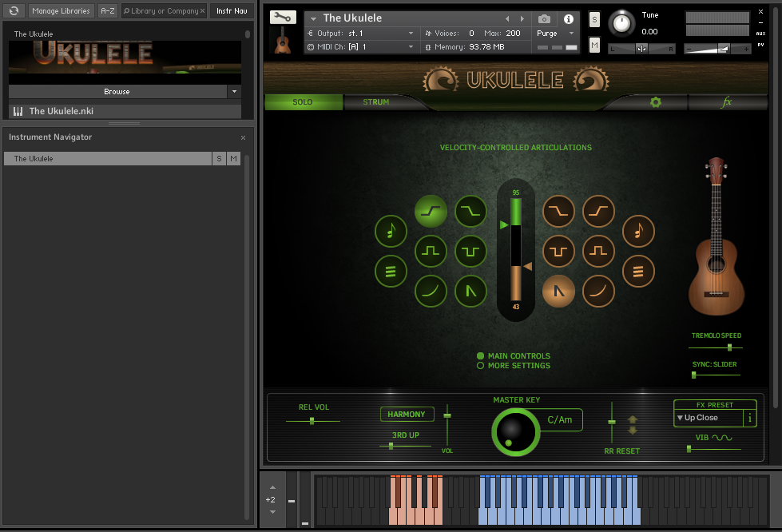Open the green gear settings page
The height and width of the screenshot is (532, 782).
pyautogui.click(x=655, y=102)
